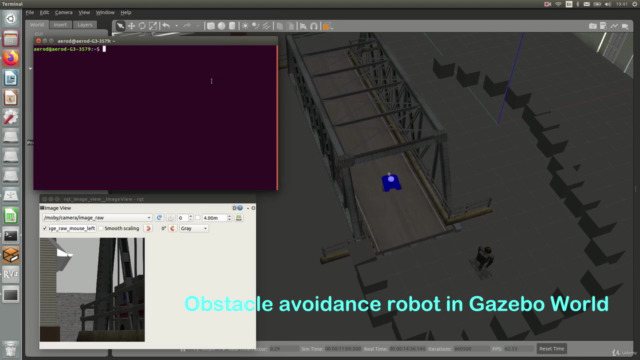Open the Edit menu
This screenshot has width=640, height=360.
click(x=44, y=13)
